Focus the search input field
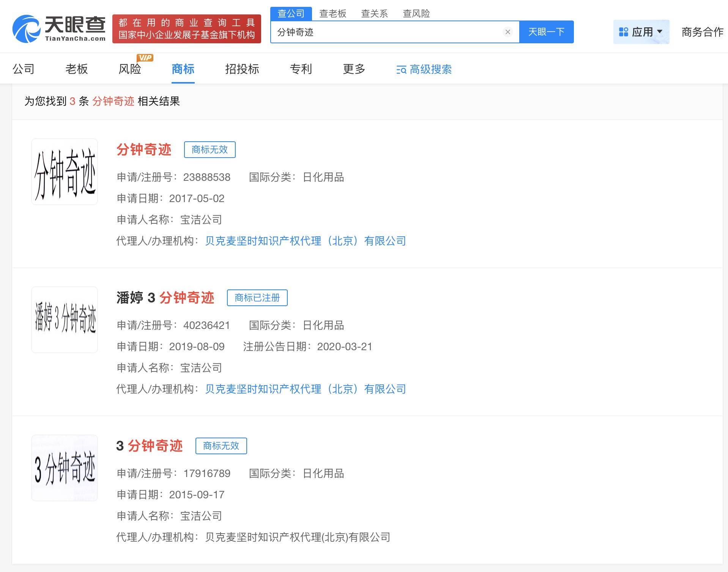Screen dimensions: 728x572 (x=387, y=32)
